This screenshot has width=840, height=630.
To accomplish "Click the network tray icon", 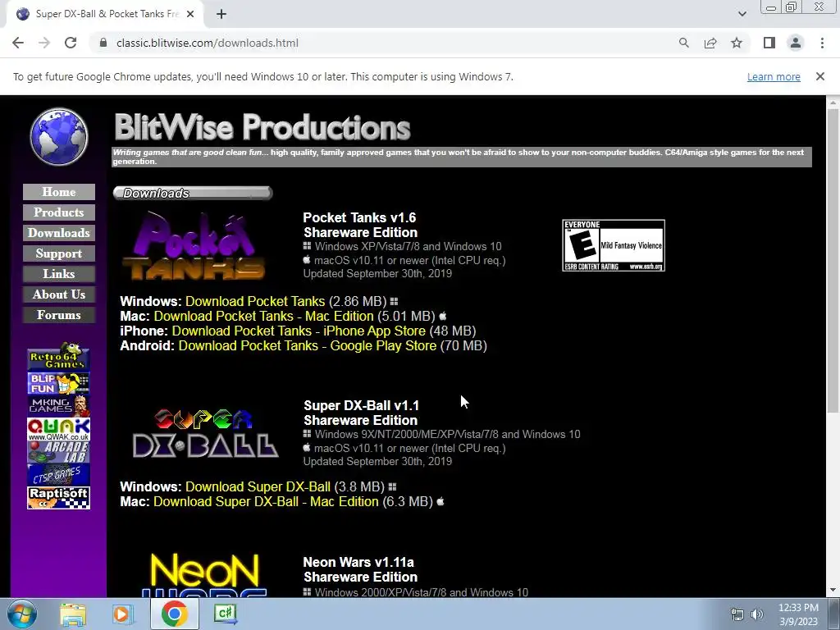I will [737, 614].
